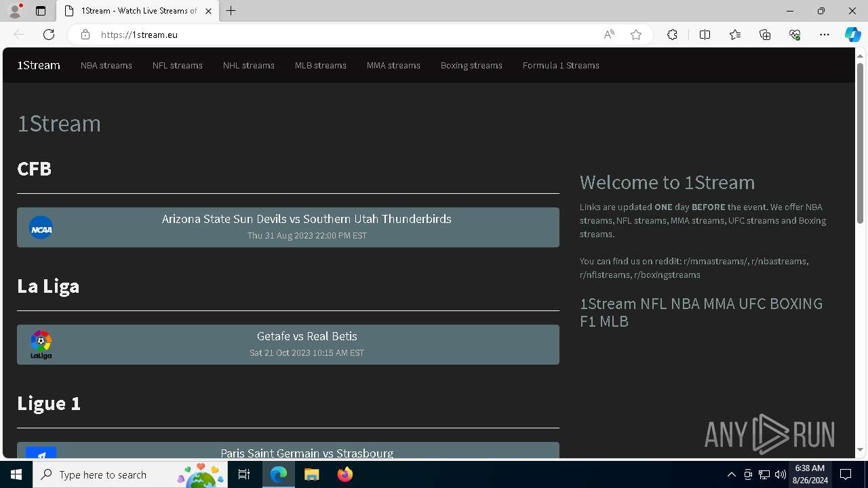Screen dimensions: 868x488
Task: Click the taskbar search box
Action: [x=131, y=474]
